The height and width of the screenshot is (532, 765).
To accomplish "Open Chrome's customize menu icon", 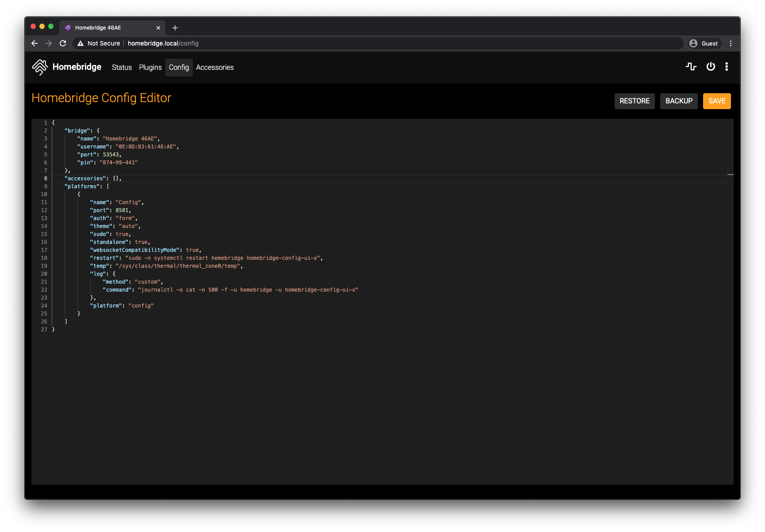I will point(731,43).
